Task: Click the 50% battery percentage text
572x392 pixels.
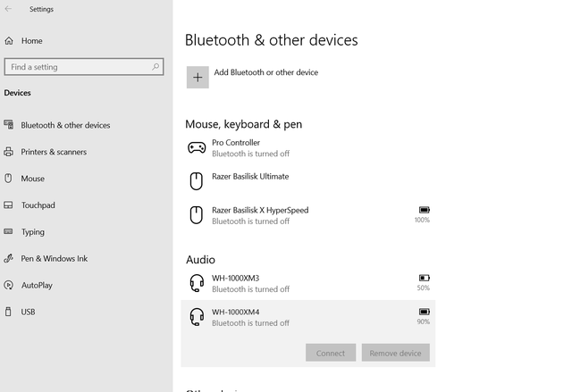Action: pos(423,288)
